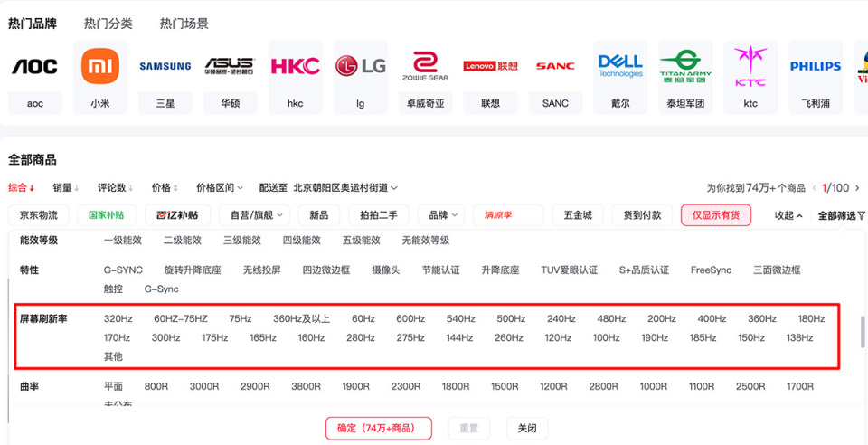Collapse filters with 收起
Viewport: 868px width, 445px height.
coord(788,216)
